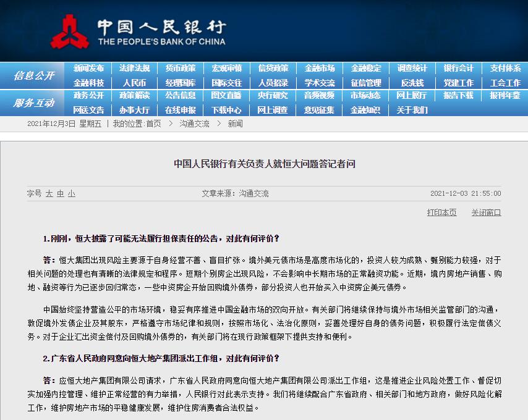This screenshot has width=528, height=420.
Task: Click the 文章来源: 沟通交流 label
Action: pos(235,193)
